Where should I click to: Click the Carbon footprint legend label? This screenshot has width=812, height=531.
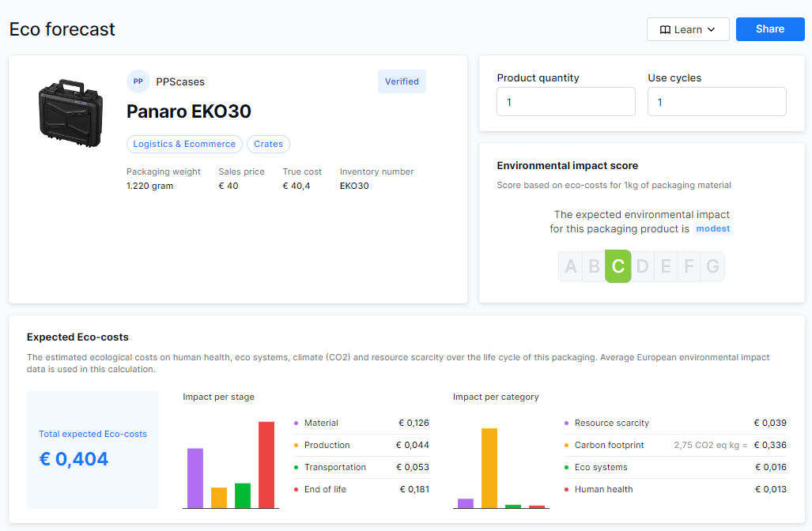click(x=609, y=445)
